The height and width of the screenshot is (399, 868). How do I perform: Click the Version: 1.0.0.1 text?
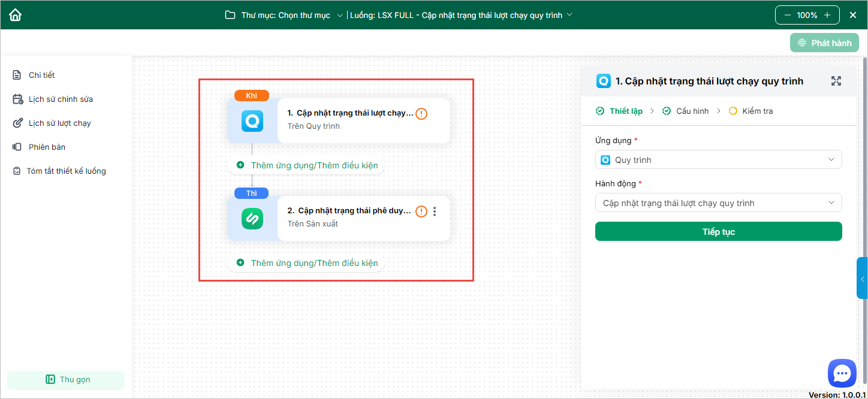pos(837,394)
